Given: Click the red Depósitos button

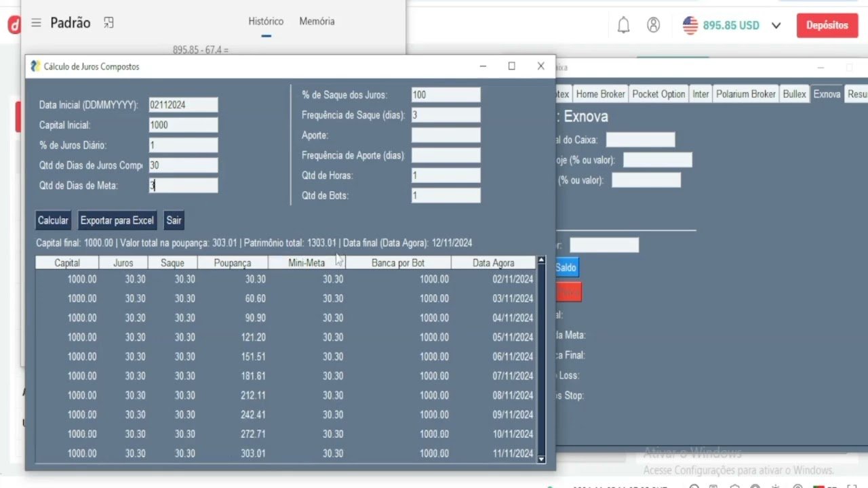Looking at the screenshot, I should pyautogui.click(x=827, y=25).
